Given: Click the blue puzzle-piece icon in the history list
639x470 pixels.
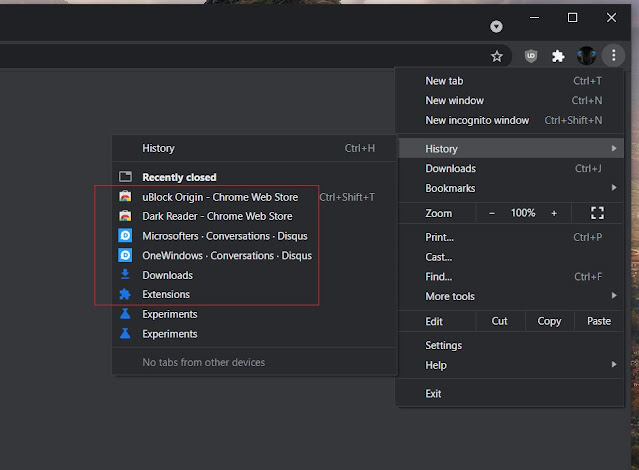Looking at the screenshot, I should tap(125, 294).
